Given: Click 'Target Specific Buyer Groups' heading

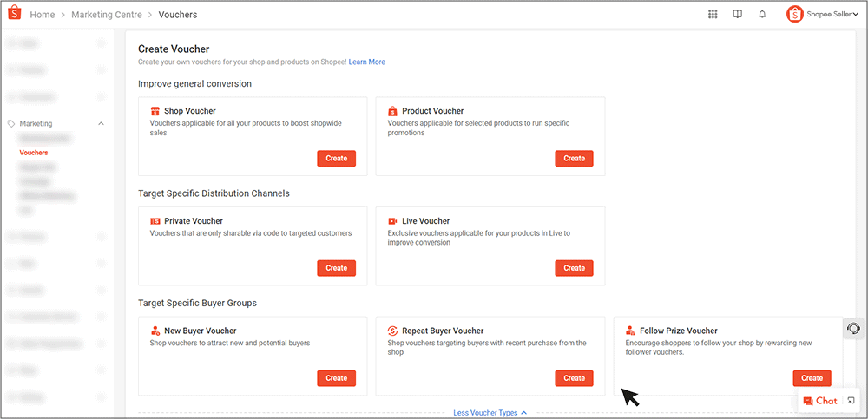Looking at the screenshot, I should (197, 304).
